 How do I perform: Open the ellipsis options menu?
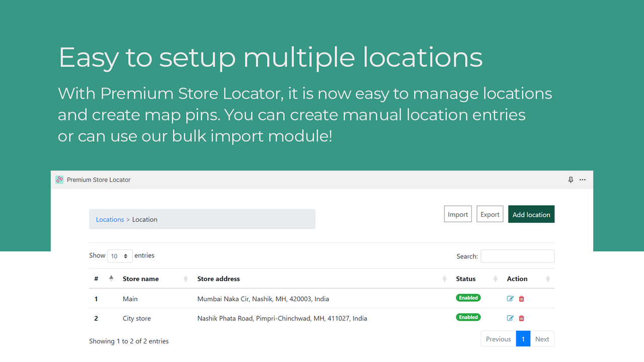click(583, 179)
